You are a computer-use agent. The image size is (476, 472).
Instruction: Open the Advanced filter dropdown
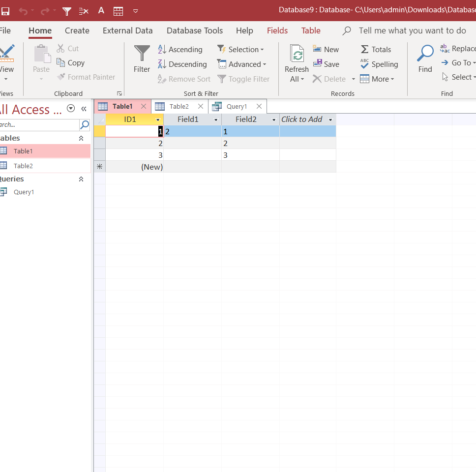click(x=241, y=64)
